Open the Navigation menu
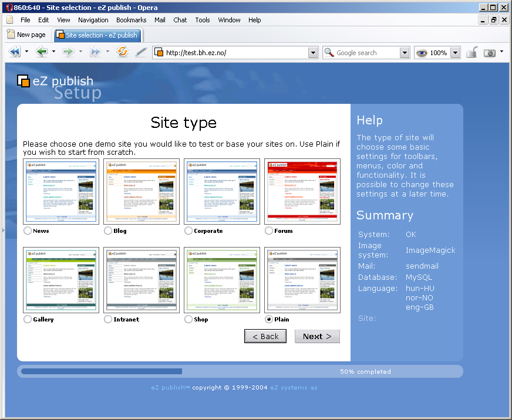This screenshot has width=512, height=420. pyautogui.click(x=93, y=20)
